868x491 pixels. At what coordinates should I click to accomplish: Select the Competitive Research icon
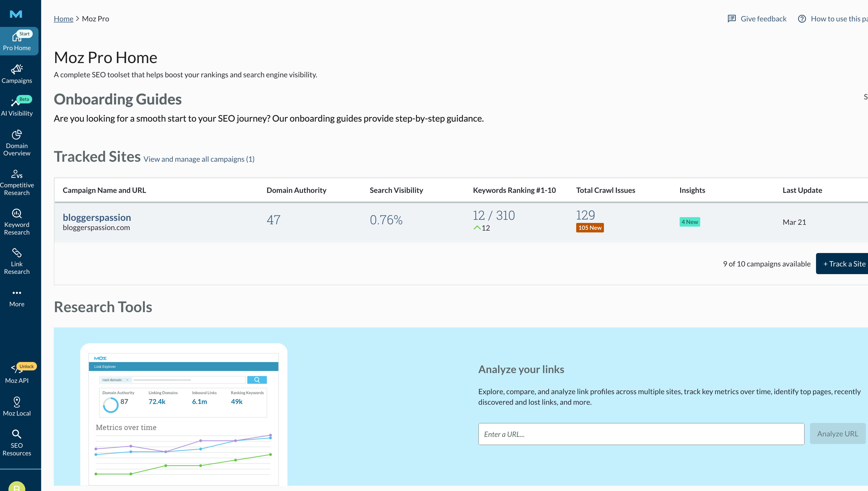point(17,182)
